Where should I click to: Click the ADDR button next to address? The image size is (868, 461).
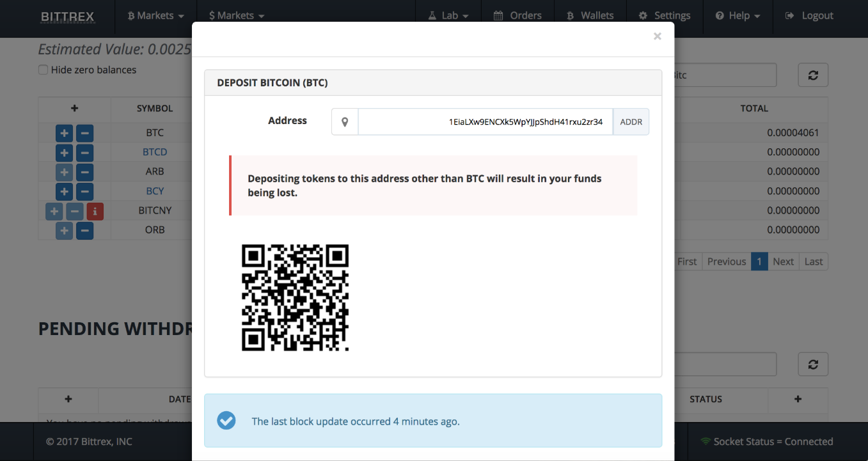[631, 121]
